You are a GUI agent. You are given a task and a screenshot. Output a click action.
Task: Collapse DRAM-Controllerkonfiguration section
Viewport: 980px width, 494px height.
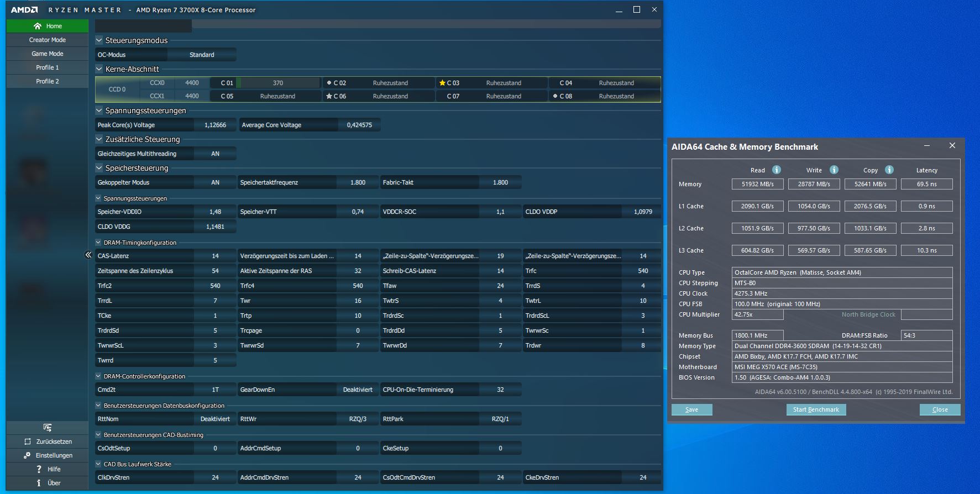click(98, 376)
